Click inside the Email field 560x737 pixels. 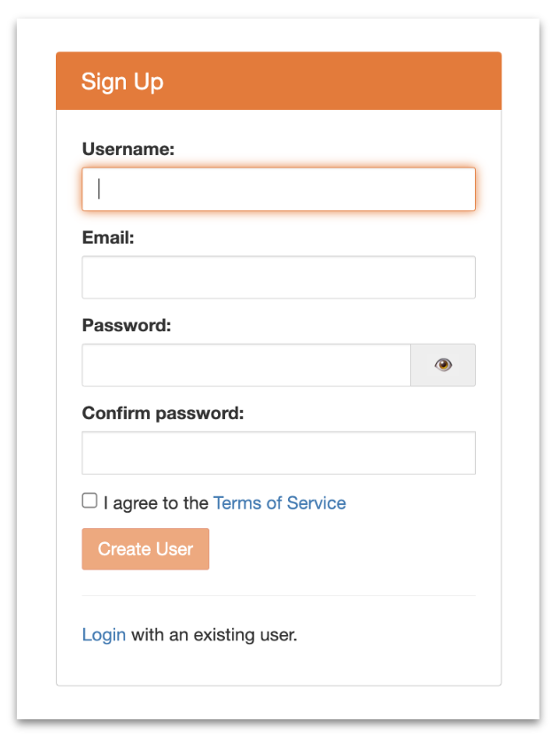click(278, 276)
